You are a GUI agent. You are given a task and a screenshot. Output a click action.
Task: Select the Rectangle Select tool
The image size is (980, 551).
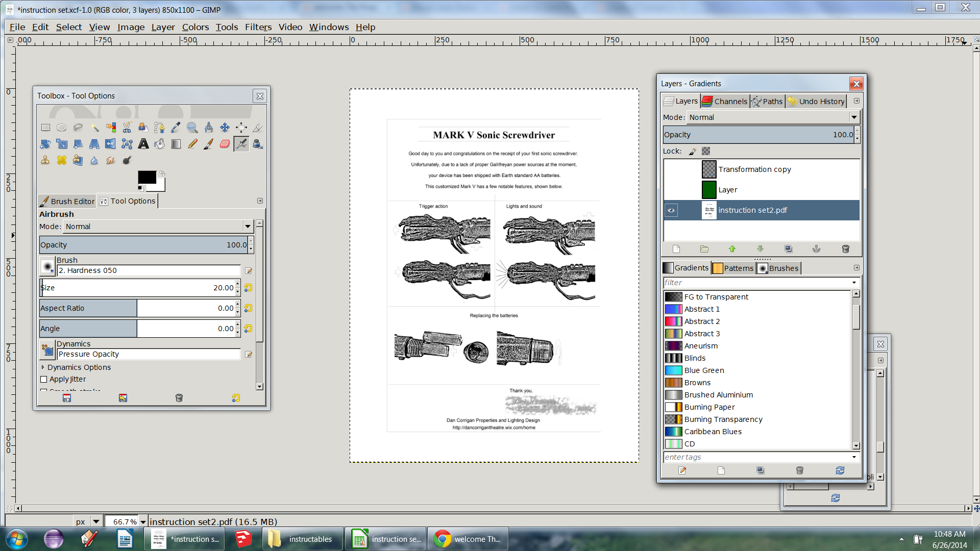45,128
